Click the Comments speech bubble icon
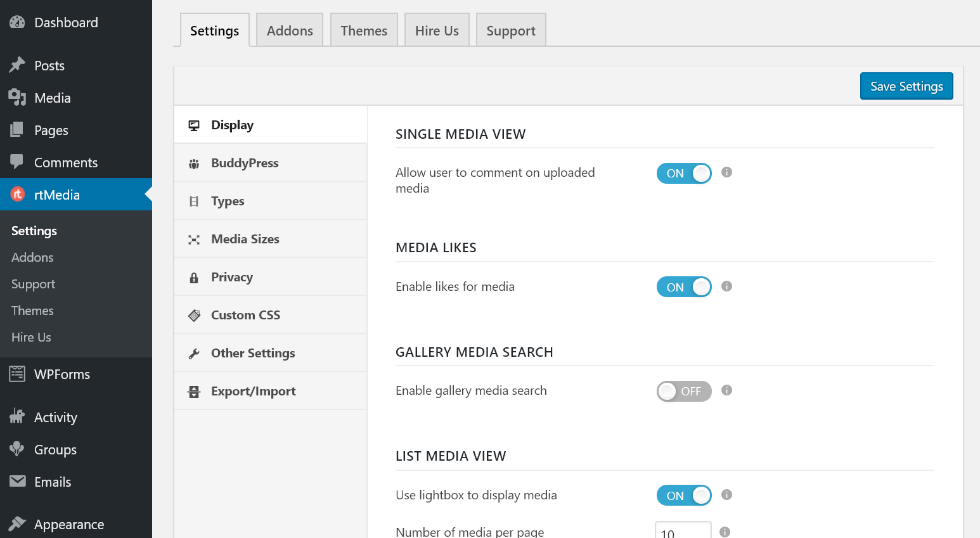Image resolution: width=980 pixels, height=538 pixels. point(16,162)
